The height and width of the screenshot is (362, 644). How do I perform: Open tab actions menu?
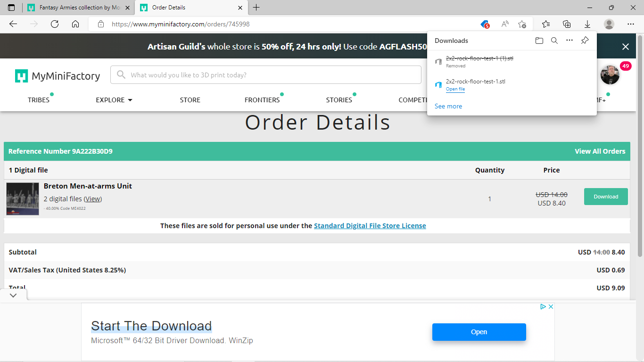click(x=11, y=8)
